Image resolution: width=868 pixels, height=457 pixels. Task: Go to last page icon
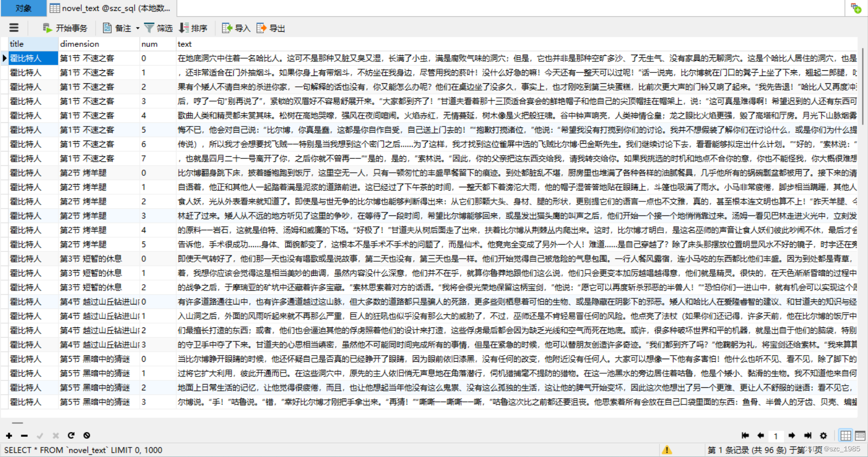(x=808, y=436)
